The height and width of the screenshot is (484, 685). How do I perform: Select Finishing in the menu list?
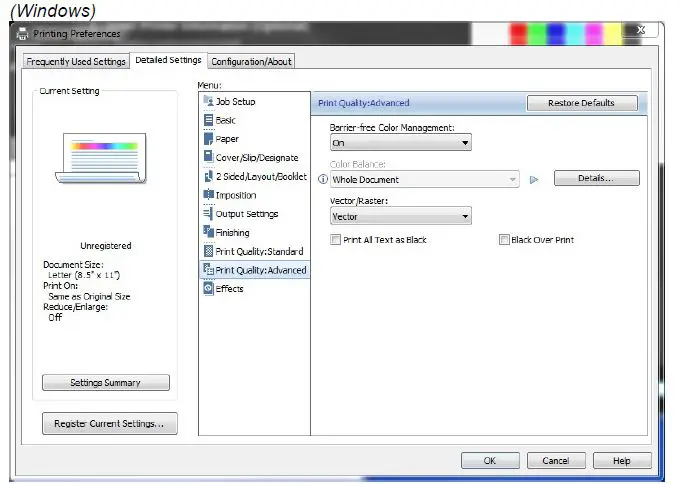pyautogui.click(x=255, y=232)
